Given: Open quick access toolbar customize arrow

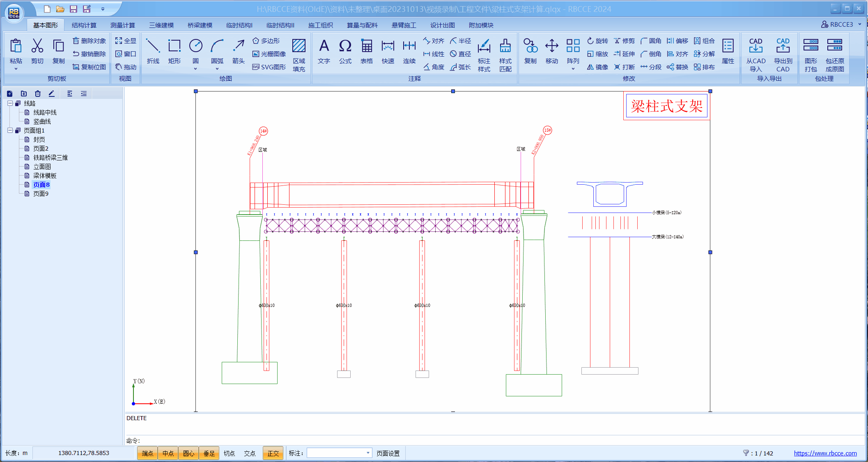Looking at the screenshot, I should coord(103,9).
